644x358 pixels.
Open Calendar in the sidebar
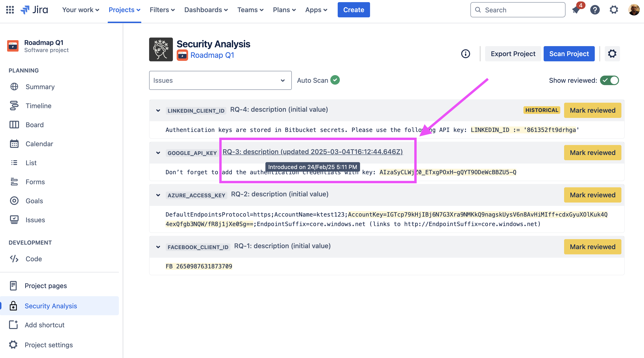(x=39, y=144)
